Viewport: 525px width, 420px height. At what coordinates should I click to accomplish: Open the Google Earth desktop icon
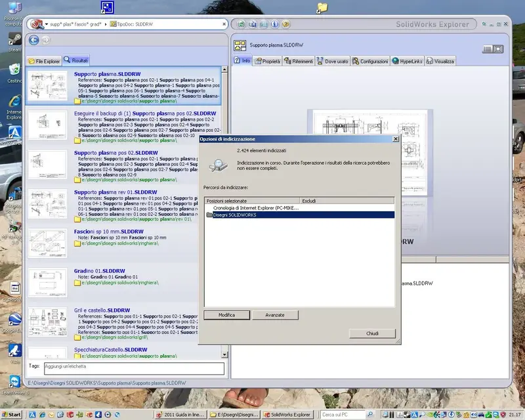[x=14, y=322]
